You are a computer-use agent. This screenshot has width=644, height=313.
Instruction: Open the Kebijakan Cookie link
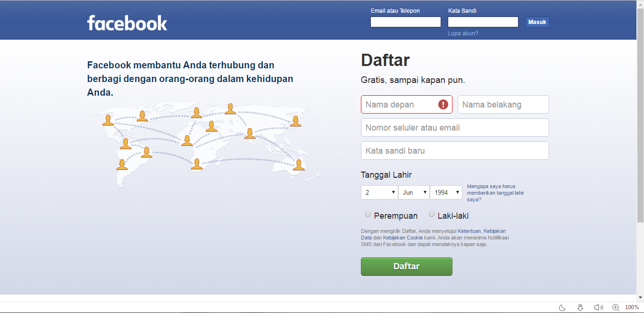pos(403,238)
